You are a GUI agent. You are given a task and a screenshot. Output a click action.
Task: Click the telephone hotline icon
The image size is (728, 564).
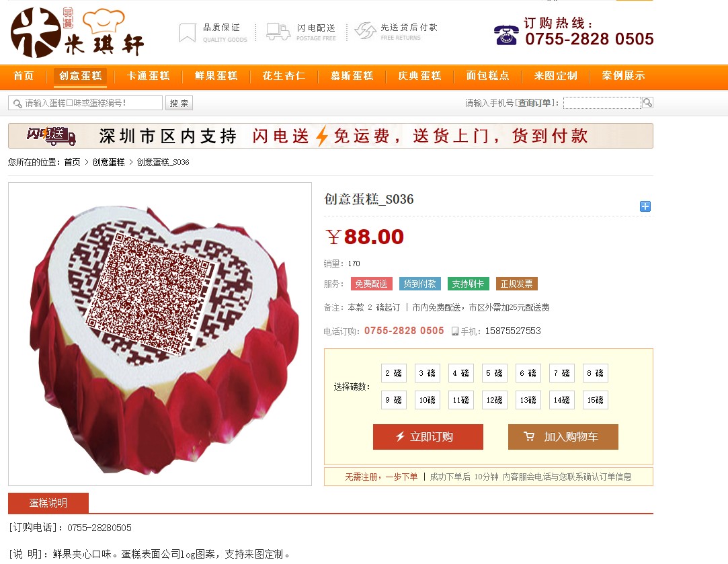507,35
